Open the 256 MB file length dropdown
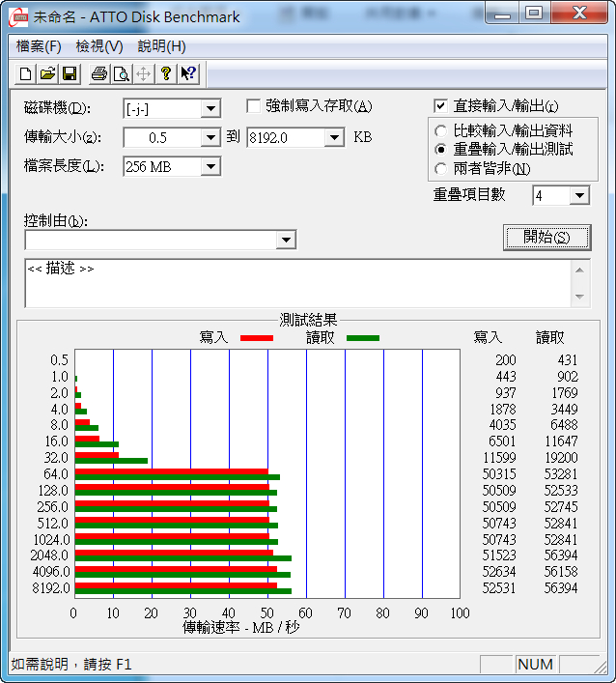Image resolution: width=616 pixels, height=683 pixels. (x=210, y=166)
